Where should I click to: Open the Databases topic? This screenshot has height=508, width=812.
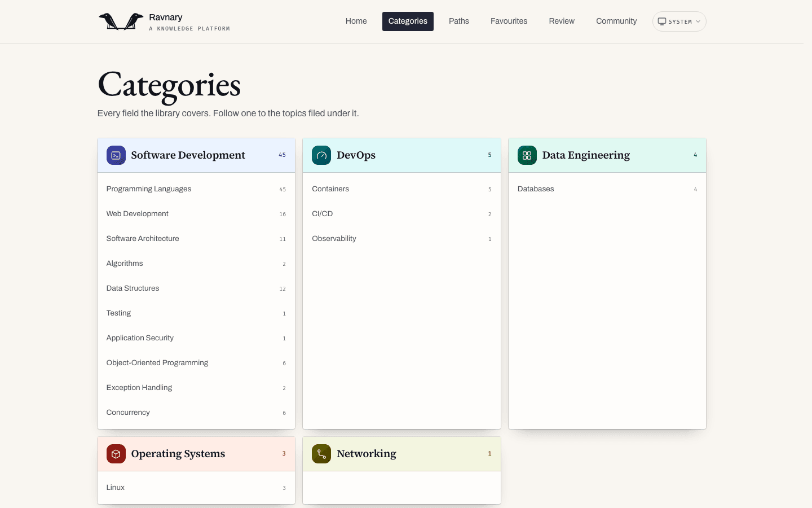[607, 189]
